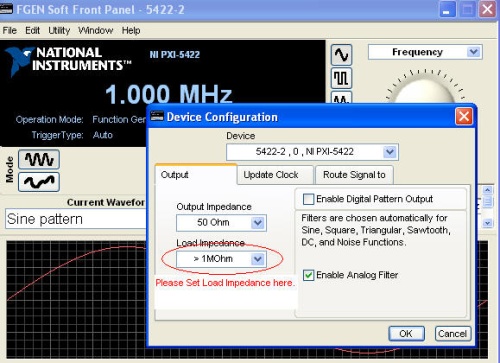Open the Frequency parameter dropdown
500x363 pixels.
(x=474, y=52)
